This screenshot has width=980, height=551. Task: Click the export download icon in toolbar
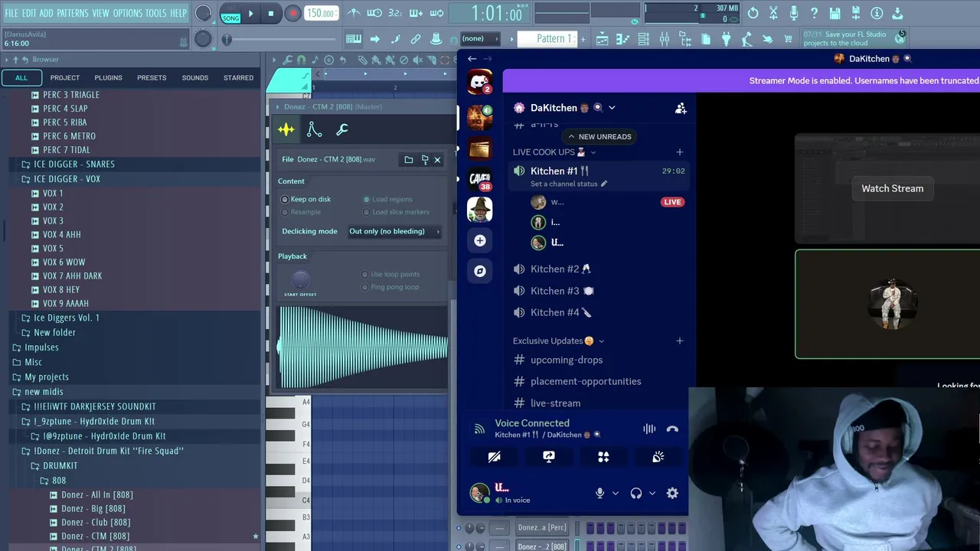(x=897, y=13)
